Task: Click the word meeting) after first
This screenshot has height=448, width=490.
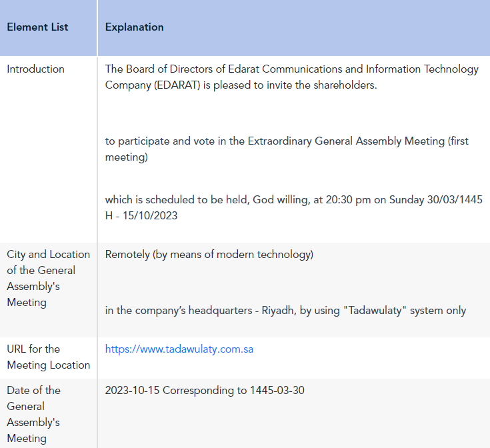Action: click(126, 157)
